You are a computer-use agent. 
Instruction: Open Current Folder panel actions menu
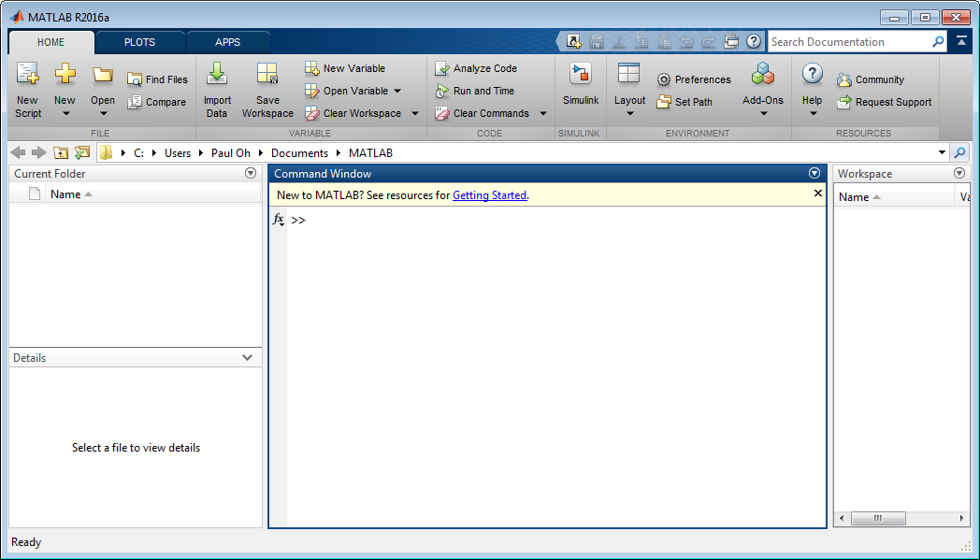coord(251,173)
